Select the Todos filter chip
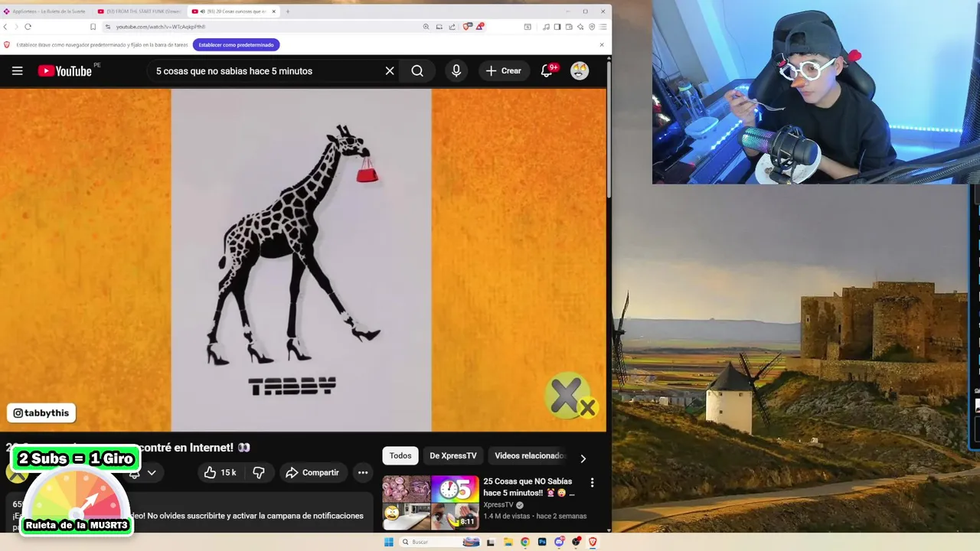Image resolution: width=980 pixels, height=551 pixels. (400, 455)
